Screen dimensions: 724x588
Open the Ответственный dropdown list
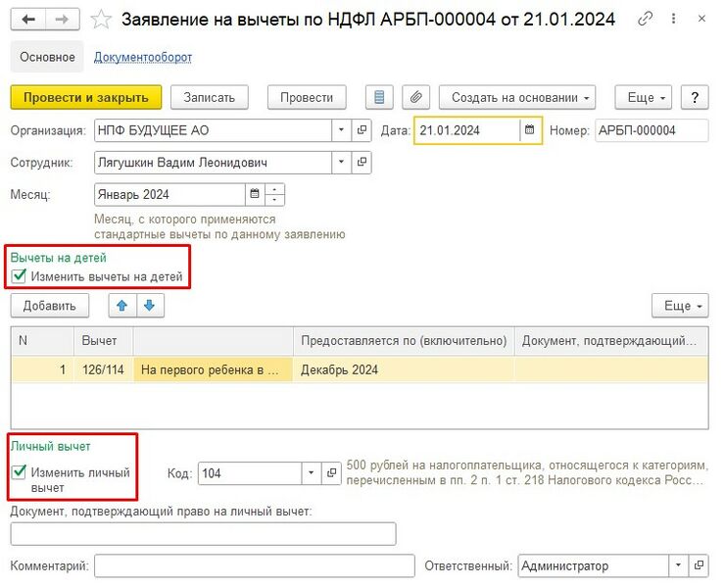[x=678, y=565]
